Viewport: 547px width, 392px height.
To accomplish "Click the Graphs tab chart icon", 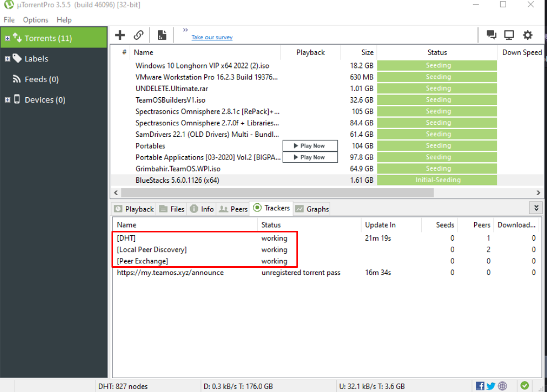I will [299, 209].
